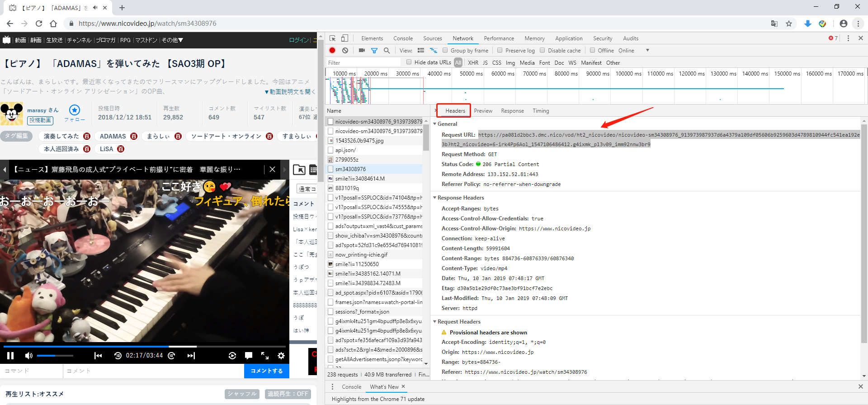Enable the Preserve log checkbox
This screenshot has height=405, width=868.
tap(500, 51)
